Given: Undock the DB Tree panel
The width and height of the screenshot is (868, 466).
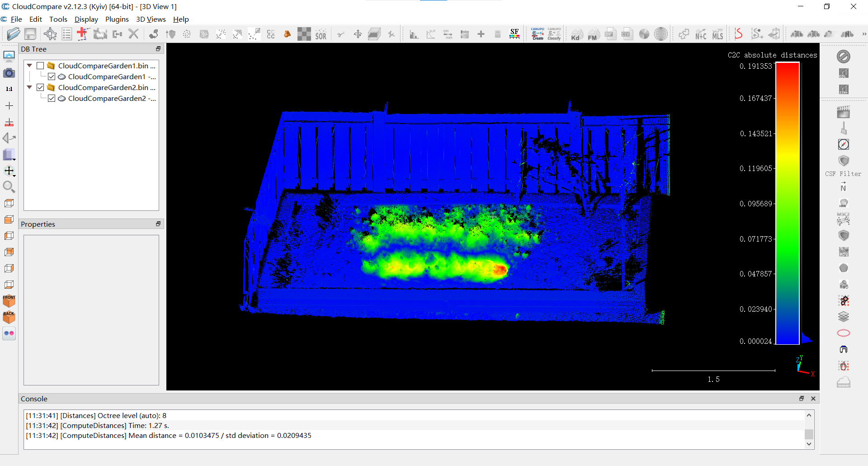Looking at the screenshot, I should click(158, 49).
